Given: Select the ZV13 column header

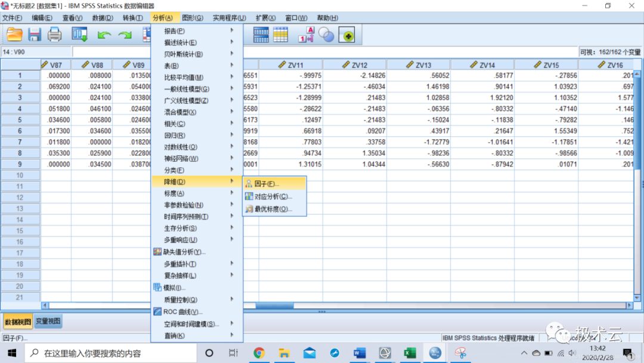Looking at the screenshot, I should coord(419,65).
